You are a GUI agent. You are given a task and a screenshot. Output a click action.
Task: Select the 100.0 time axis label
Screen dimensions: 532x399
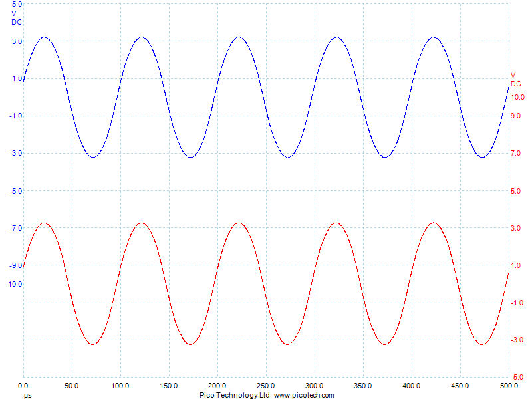coord(120,386)
